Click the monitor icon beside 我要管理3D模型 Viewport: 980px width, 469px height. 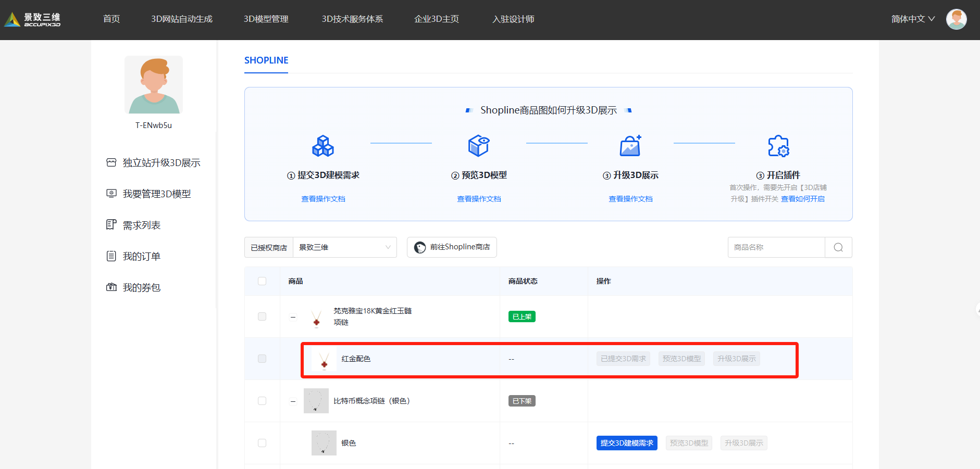pyautogui.click(x=111, y=194)
